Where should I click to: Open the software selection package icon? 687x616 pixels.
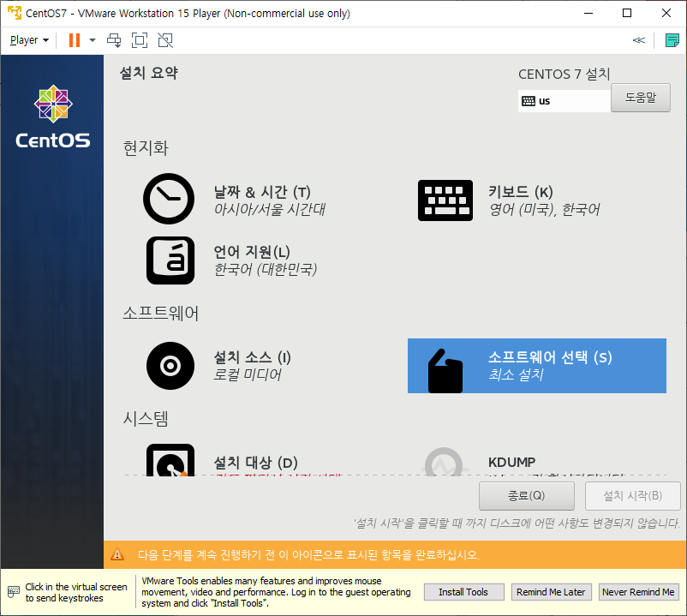(x=445, y=371)
